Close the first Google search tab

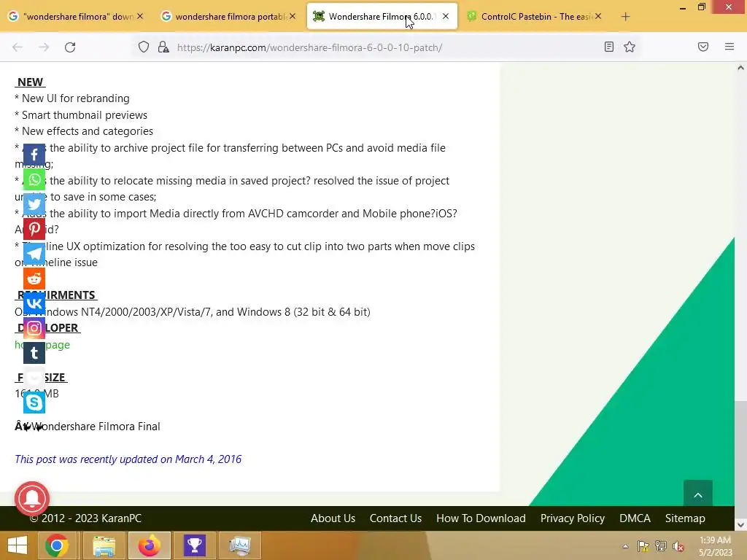pyautogui.click(x=140, y=16)
